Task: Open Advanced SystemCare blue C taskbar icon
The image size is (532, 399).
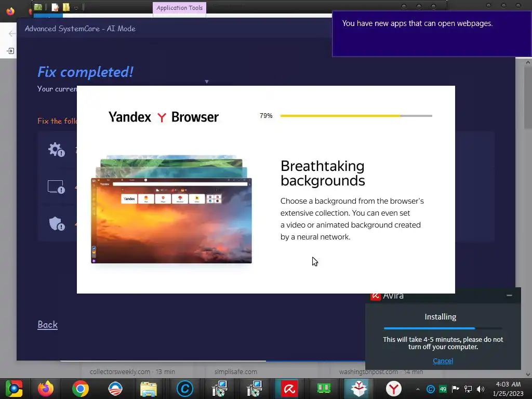Action: pos(185,389)
